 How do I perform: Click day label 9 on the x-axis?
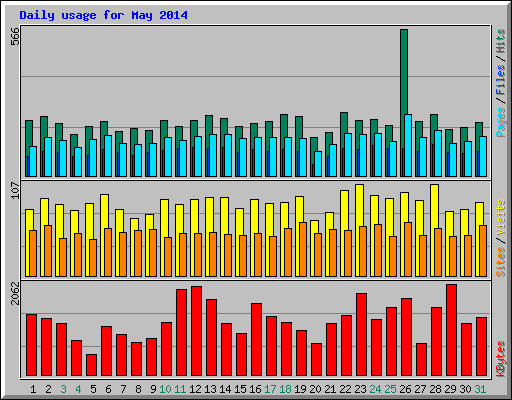[153, 389]
